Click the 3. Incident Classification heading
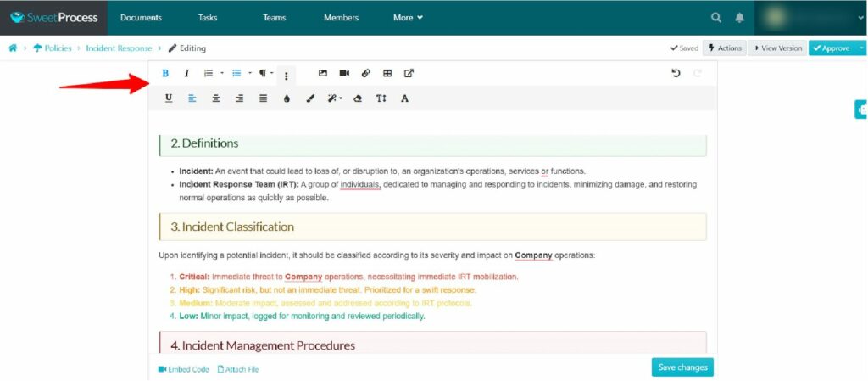This screenshot has width=868, height=381. tap(232, 227)
